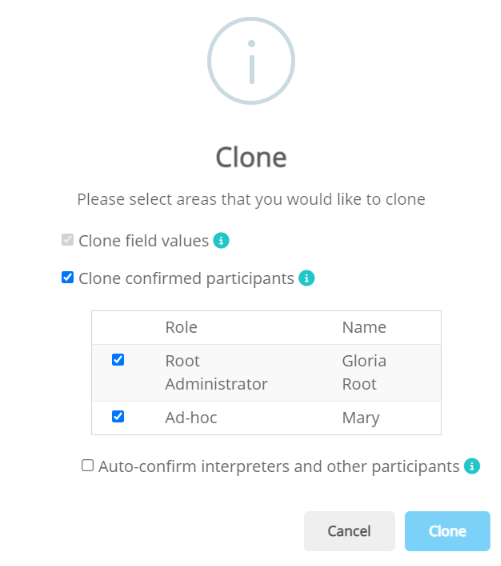The width and height of the screenshot is (501, 566).
Task: Click the Name column header
Action: pos(364,327)
